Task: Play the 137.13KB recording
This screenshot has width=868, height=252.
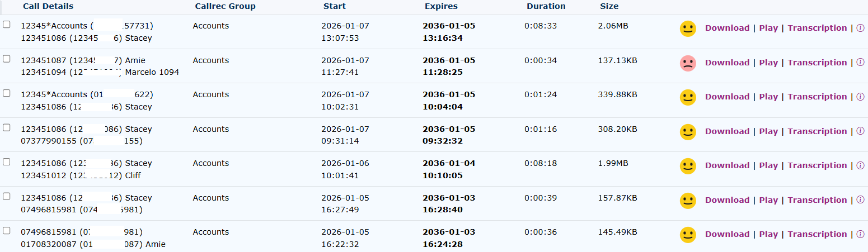Action: [x=768, y=63]
